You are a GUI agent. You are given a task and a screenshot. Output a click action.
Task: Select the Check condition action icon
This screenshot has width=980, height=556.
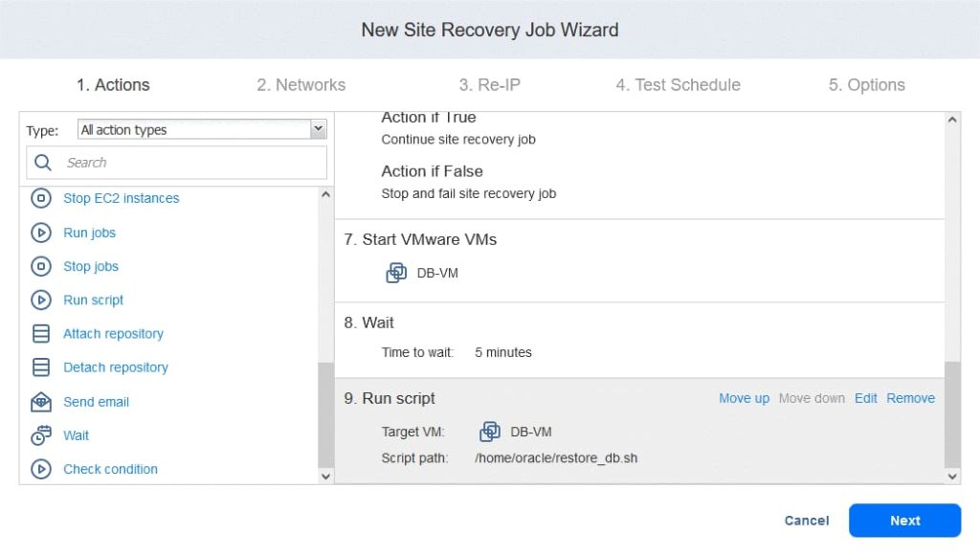[x=40, y=469]
